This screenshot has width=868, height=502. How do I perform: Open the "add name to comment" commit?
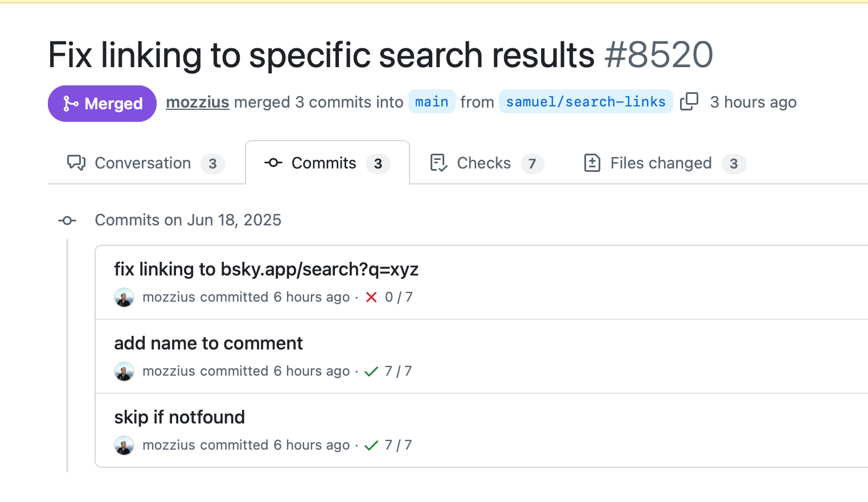tap(208, 343)
